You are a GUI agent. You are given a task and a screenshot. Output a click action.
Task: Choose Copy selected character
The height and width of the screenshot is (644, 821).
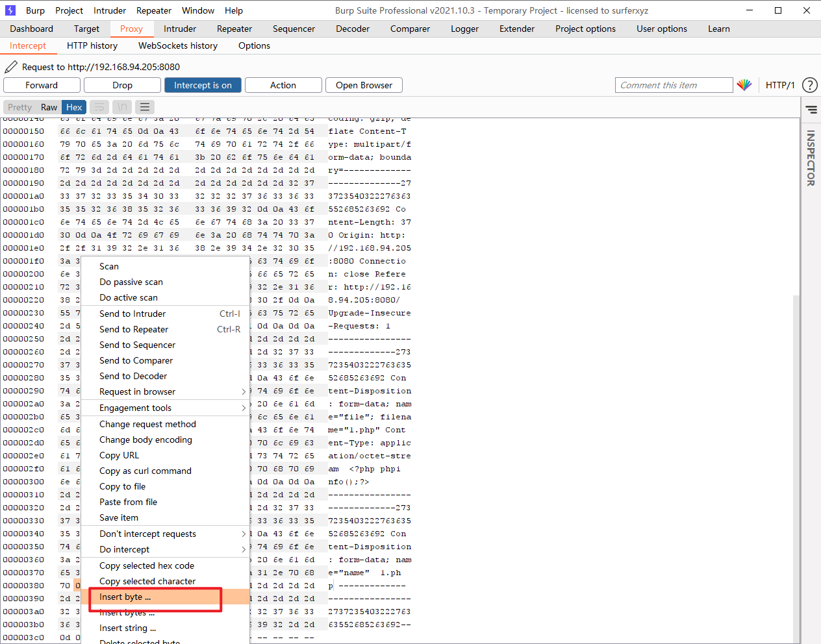coord(165,581)
